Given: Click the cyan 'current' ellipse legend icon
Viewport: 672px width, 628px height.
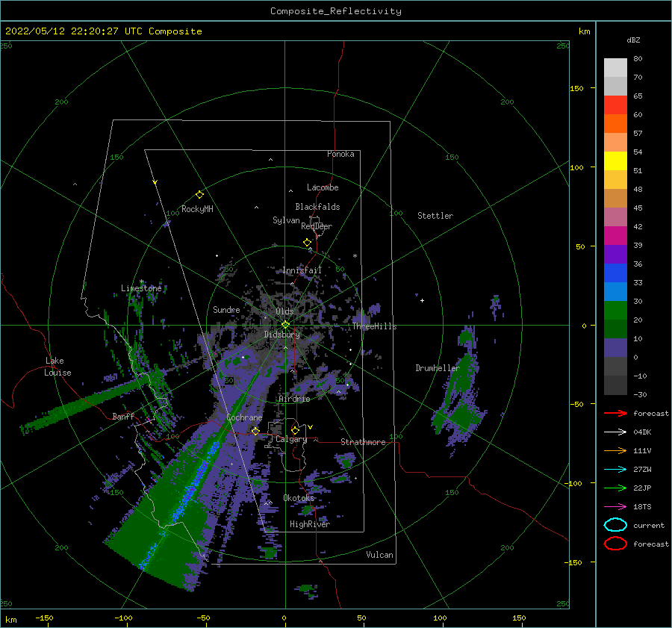Looking at the screenshot, I should [615, 525].
